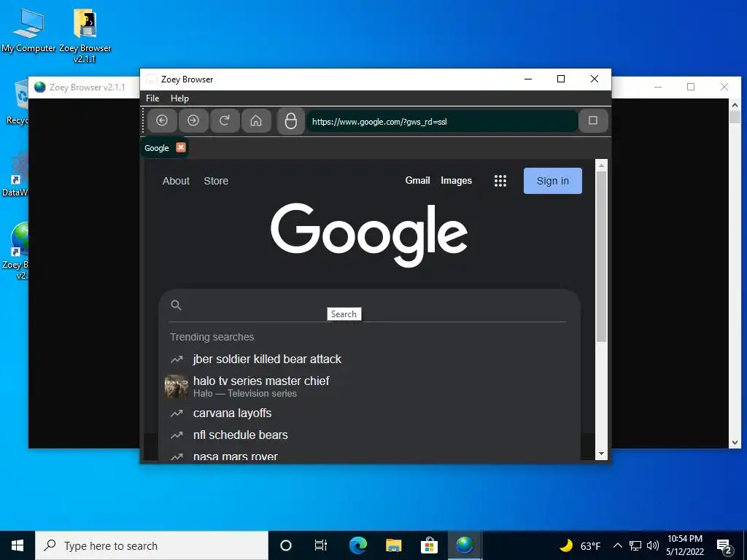
Task: Close the Google tab with red X
Action: 181,147
